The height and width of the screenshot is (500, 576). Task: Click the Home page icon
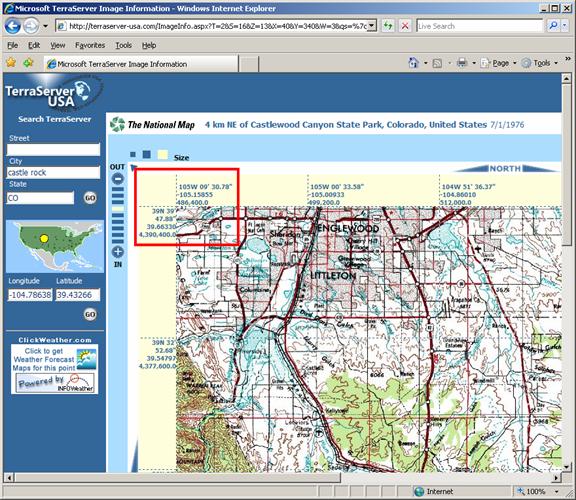(x=413, y=63)
